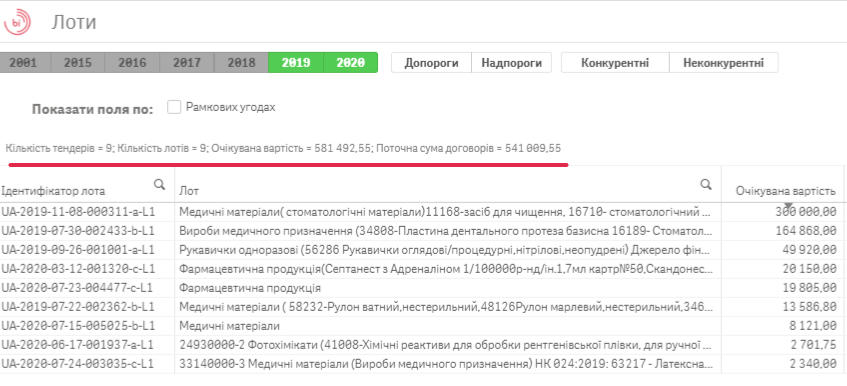Select lot UA-2020-07-23-004477-c-L1
Image resolution: width=847 pixels, height=386 pixels.
pos(78,288)
